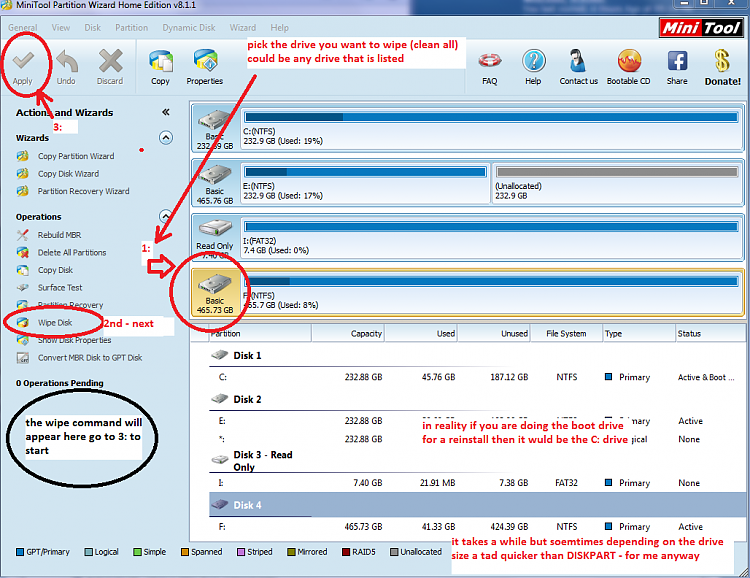This screenshot has height=578, width=750.
Task: Select the Disk 2 row
Action: [x=476, y=400]
